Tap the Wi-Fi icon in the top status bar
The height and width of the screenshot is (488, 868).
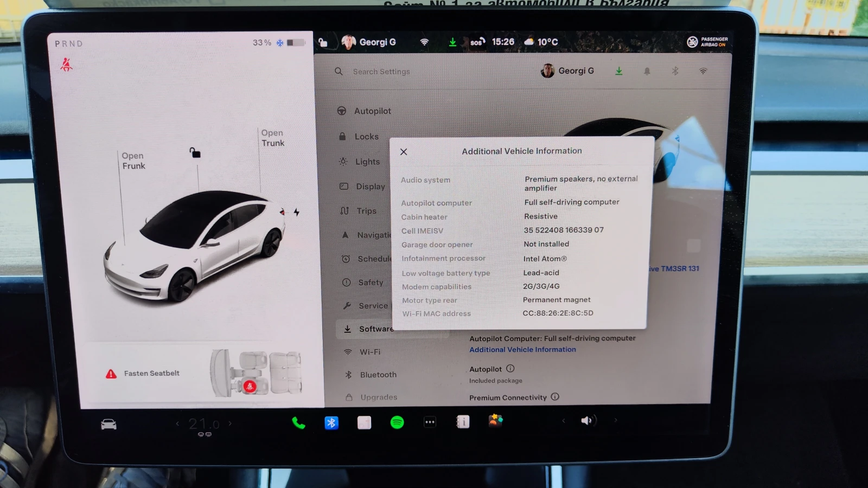coord(424,42)
